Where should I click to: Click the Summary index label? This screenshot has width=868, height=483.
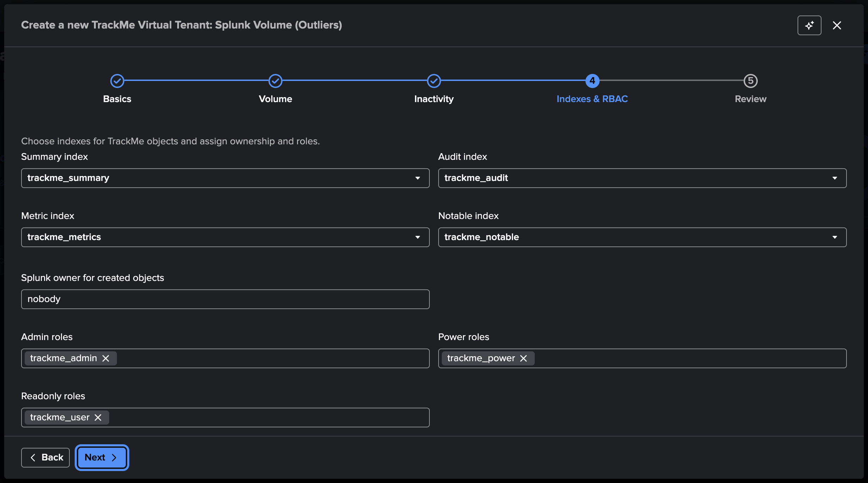[55, 157]
